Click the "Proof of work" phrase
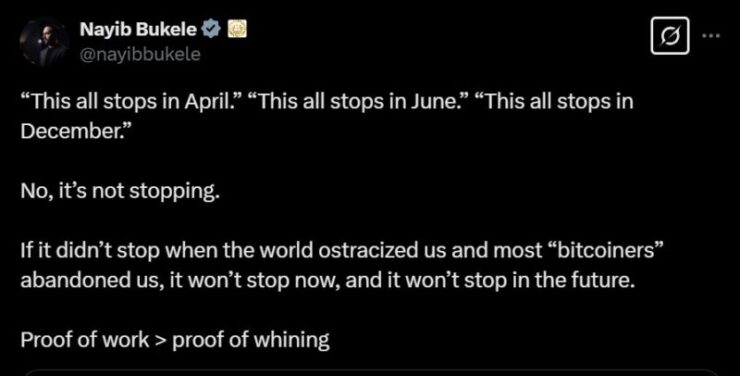740x376 pixels. click(x=84, y=340)
